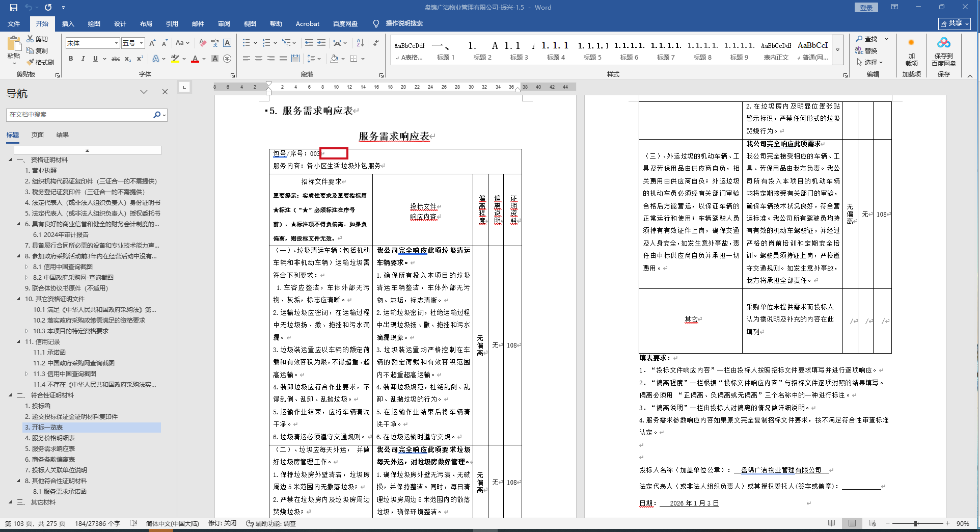Click the 共享 share button
This screenshot has height=532, width=980.
955,23
